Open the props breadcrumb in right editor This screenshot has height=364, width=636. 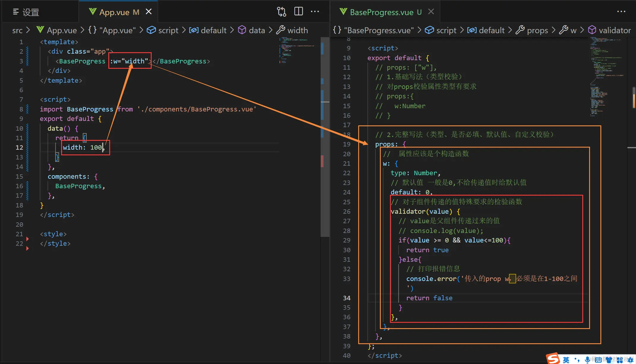(x=537, y=30)
